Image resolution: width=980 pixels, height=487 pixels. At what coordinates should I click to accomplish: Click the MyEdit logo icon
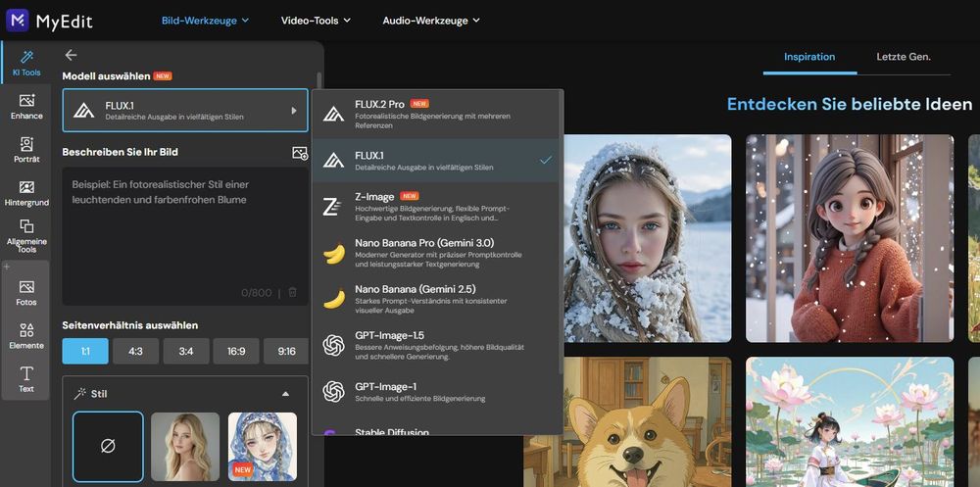[18, 21]
